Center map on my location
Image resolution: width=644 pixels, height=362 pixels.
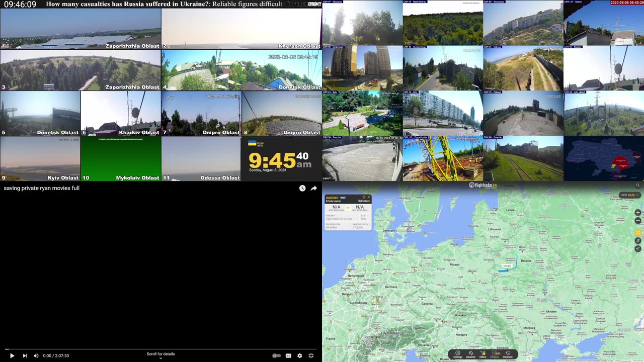(638, 248)
